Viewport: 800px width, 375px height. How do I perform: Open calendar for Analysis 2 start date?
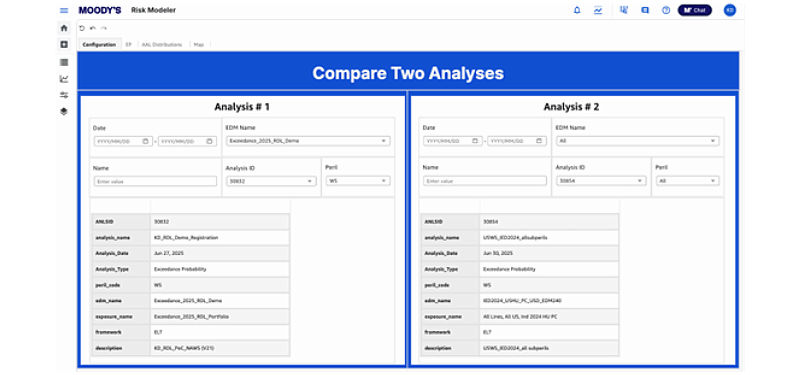475,141
